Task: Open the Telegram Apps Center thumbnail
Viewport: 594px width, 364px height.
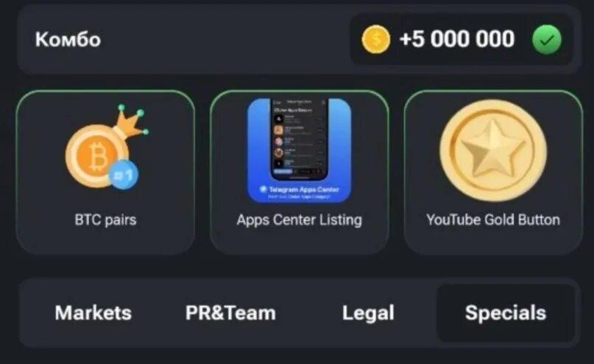Action: coord(300,150)
